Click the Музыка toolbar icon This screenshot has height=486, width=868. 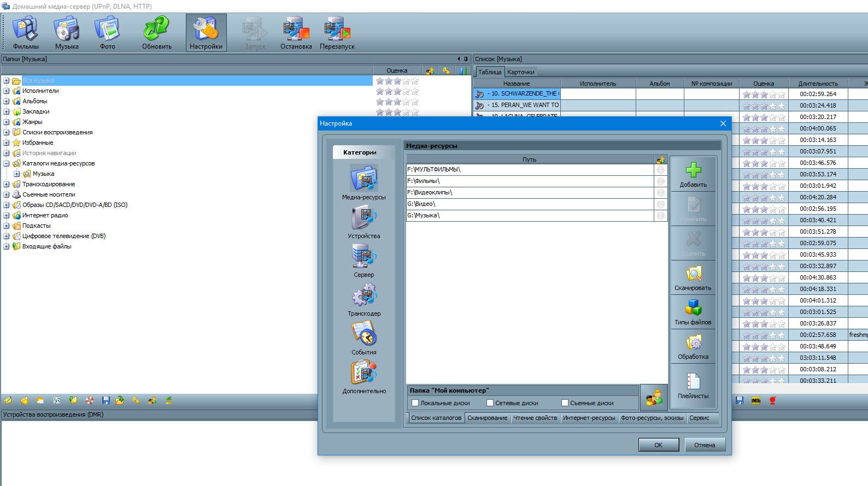67,33
